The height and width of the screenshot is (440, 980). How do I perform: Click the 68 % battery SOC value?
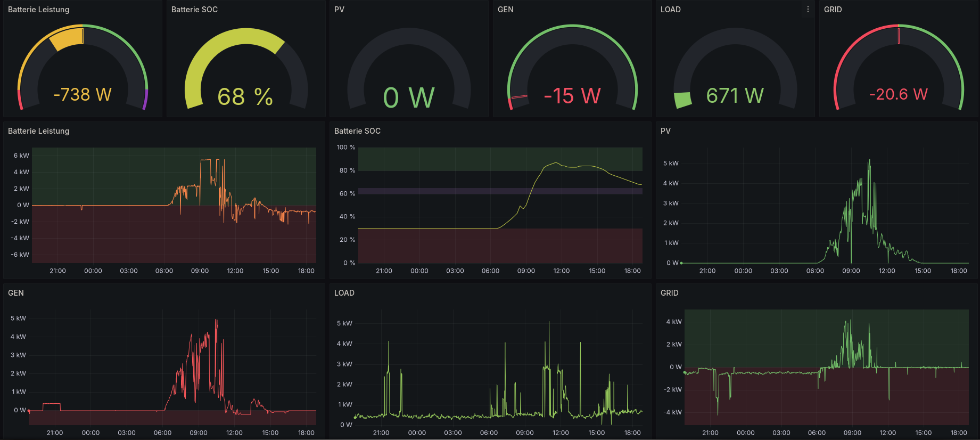coord(245,97)
